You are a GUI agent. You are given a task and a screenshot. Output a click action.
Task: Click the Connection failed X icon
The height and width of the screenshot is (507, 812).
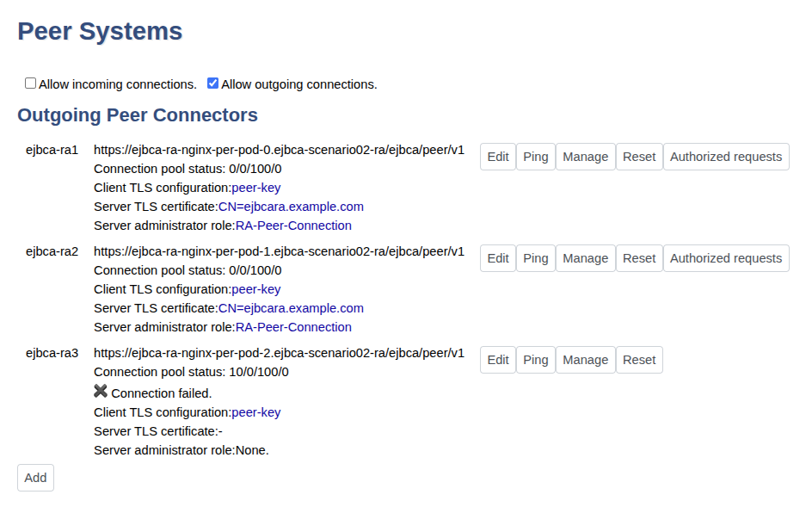pos(101,392)
